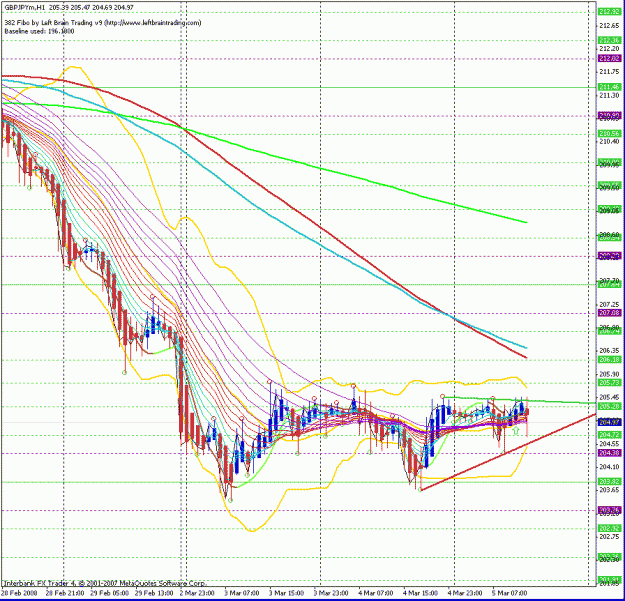
Task: Click the green 205.28 price level tag
Action: [610, 407]
